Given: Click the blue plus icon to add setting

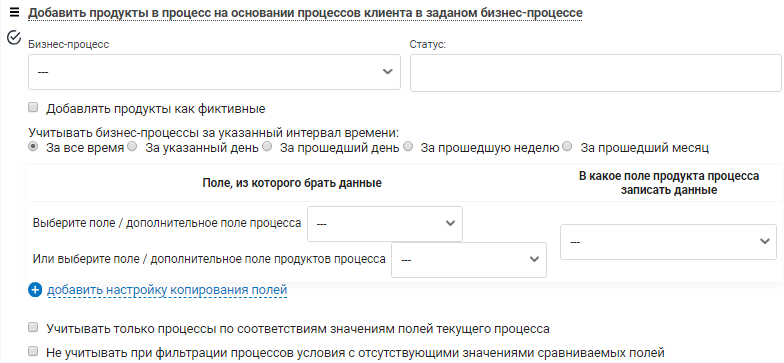Looking at the screenshot, I should [35, 290].
